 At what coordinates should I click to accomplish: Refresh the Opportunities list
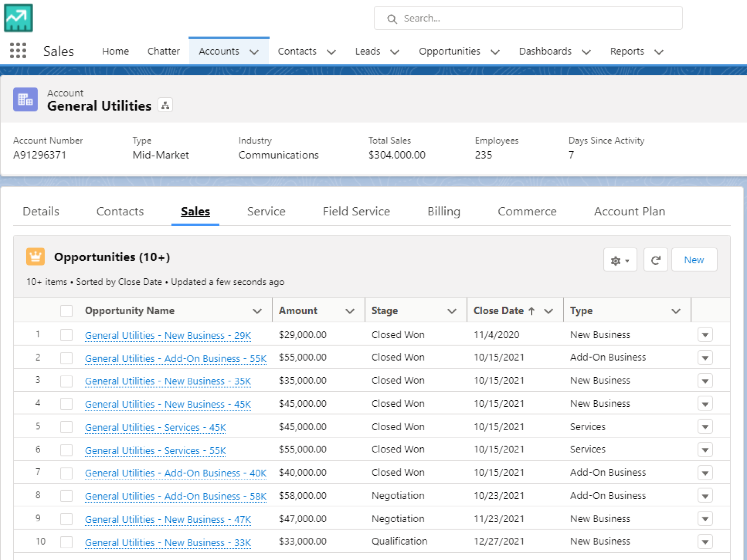[655, 260]
